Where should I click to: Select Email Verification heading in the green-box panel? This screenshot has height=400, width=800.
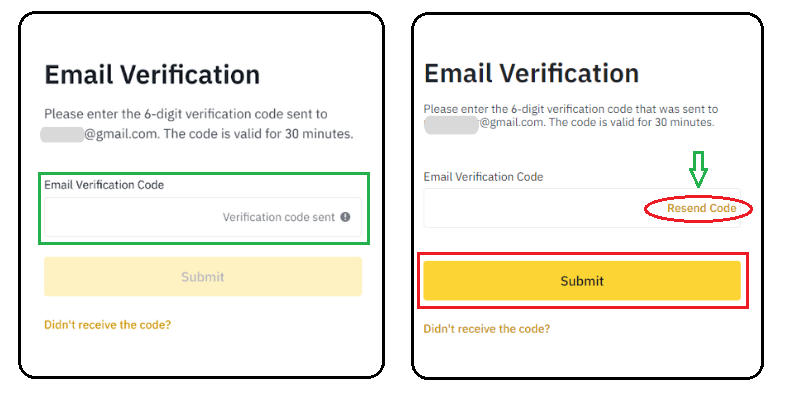[x=152, y=74]
